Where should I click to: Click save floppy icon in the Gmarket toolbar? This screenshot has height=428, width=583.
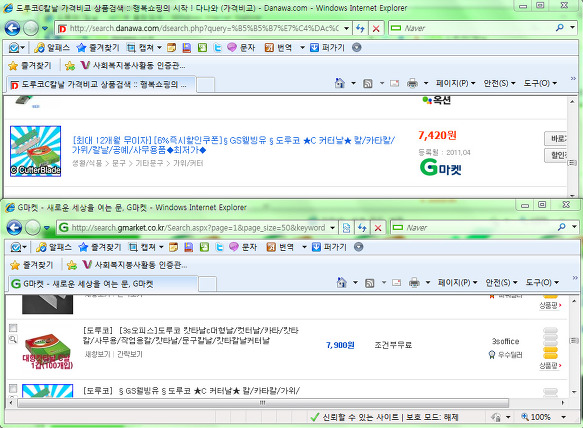pyautogui.click(x=189, y=247)
